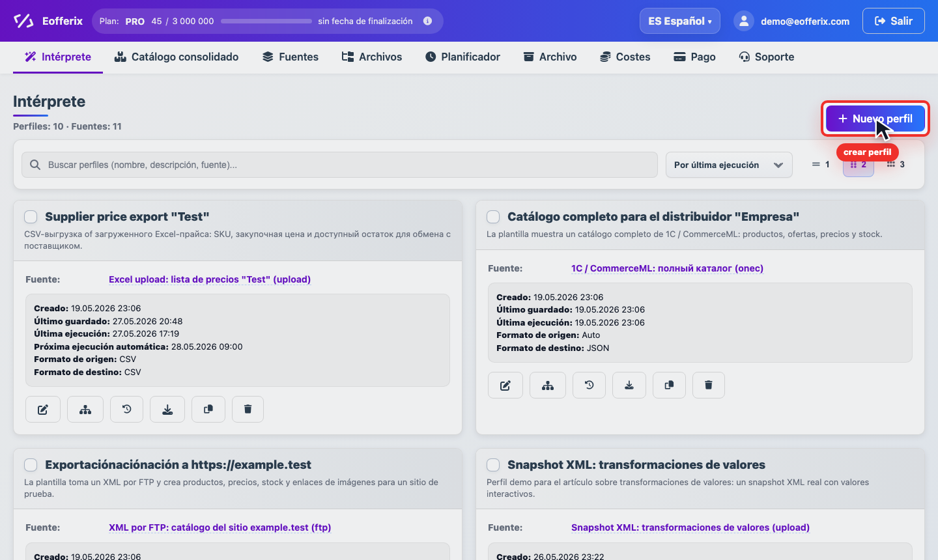Select the Supplier price export "Test" checkbox
This screenshot has height=560, width=938.
(31, 217)
